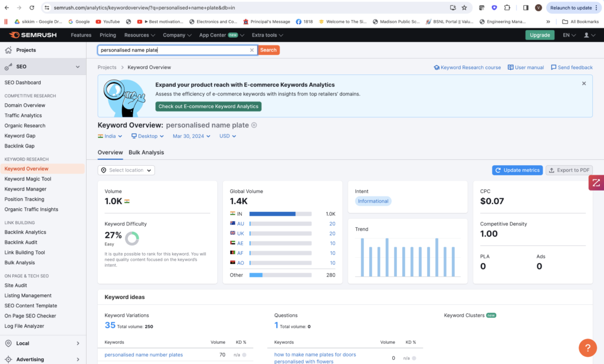Open Position Tracking in sidebar

point(24,199)
